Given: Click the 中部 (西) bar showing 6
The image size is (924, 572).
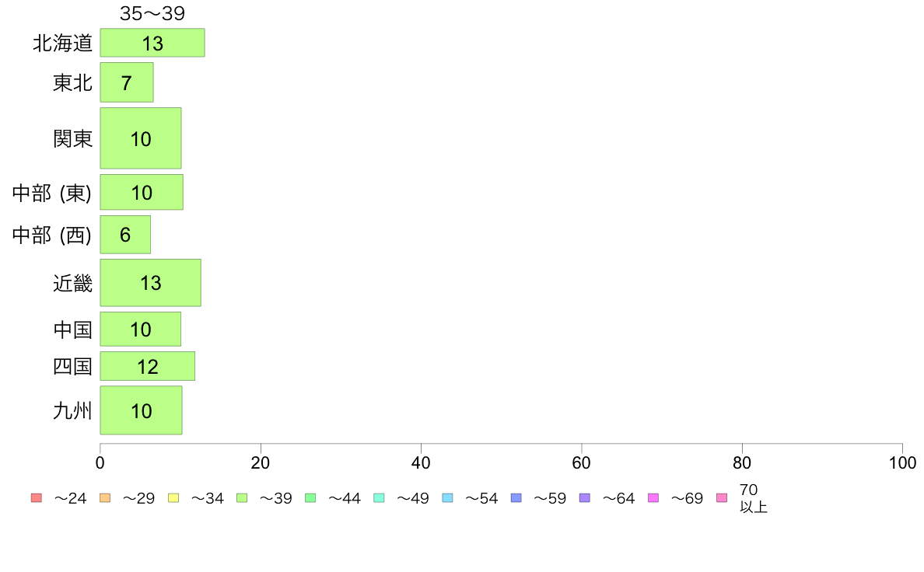Looking at the screenshot, I should [125, 235].
